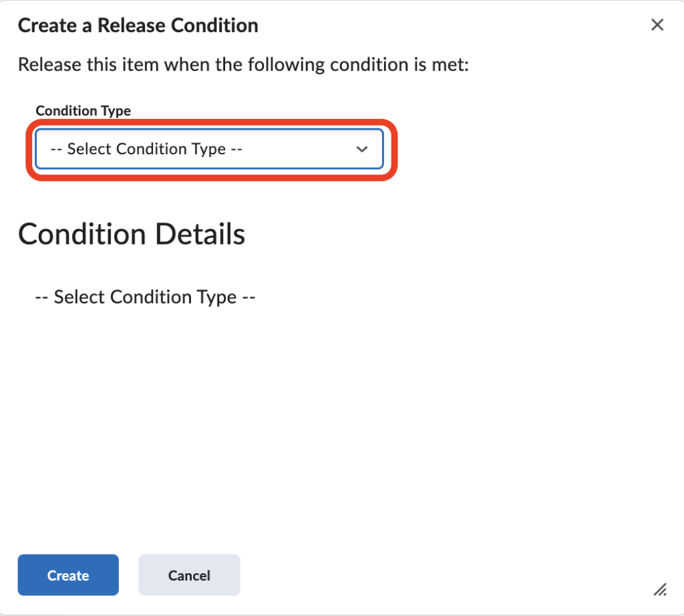Screen dimensions: 684x616
Task: Cancel the release condition creation
Action: point(189,575)
